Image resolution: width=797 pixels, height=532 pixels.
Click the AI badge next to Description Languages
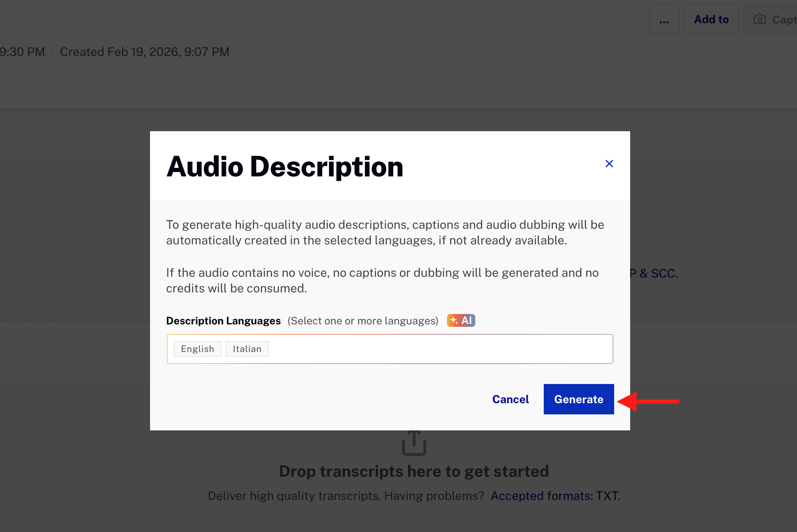461,320
